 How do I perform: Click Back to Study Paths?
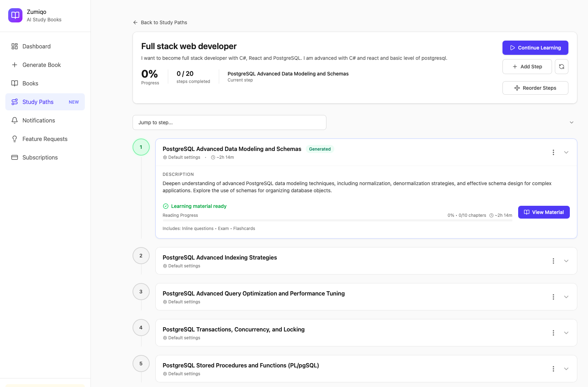[x=160, y=22]
